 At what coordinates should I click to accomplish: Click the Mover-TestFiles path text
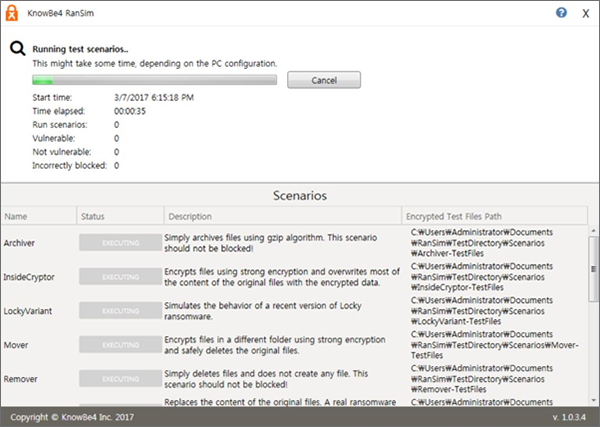click(x=494, y=345)
